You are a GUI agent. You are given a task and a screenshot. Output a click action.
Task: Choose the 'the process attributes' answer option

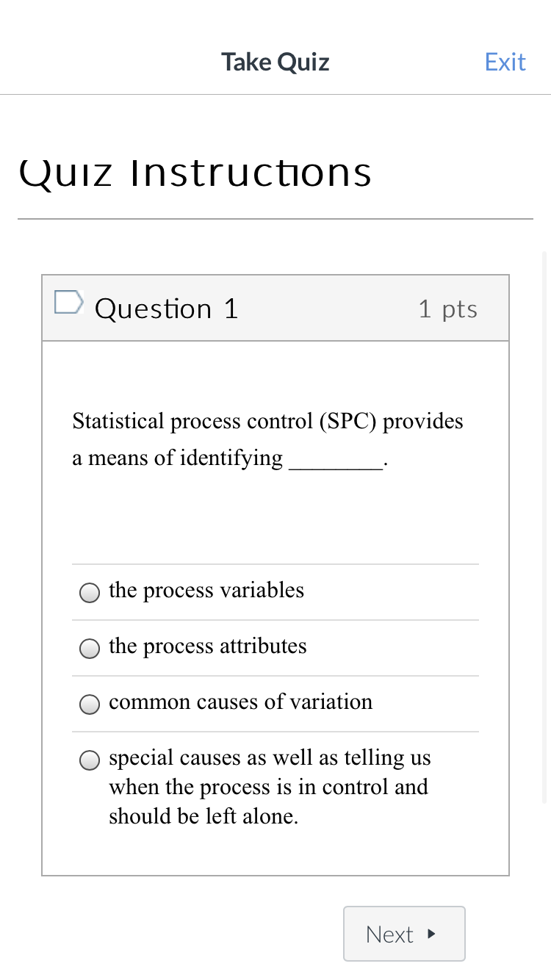click(89, 648)
